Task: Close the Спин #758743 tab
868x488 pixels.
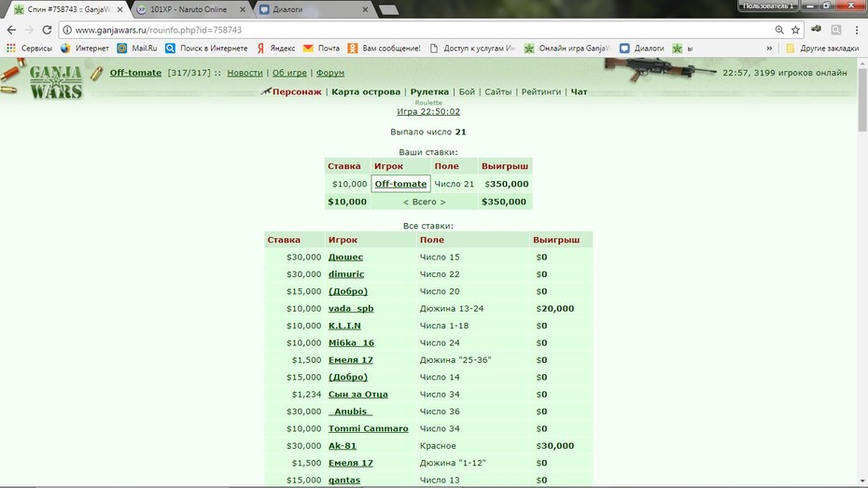Action: pyautogui.click(x=120, y=9)
